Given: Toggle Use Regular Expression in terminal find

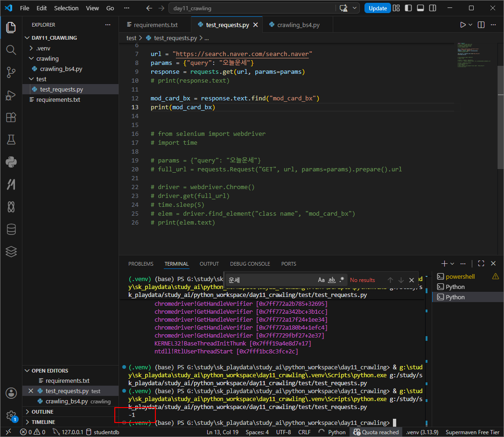Looking at the screenshot, I should pos(342,280).
